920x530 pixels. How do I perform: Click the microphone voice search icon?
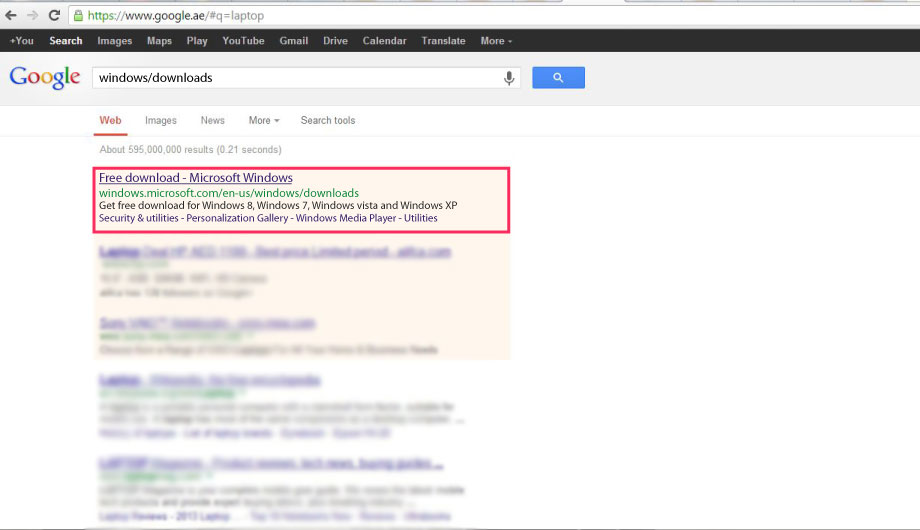pyautogui.click(x=509, y=77)
